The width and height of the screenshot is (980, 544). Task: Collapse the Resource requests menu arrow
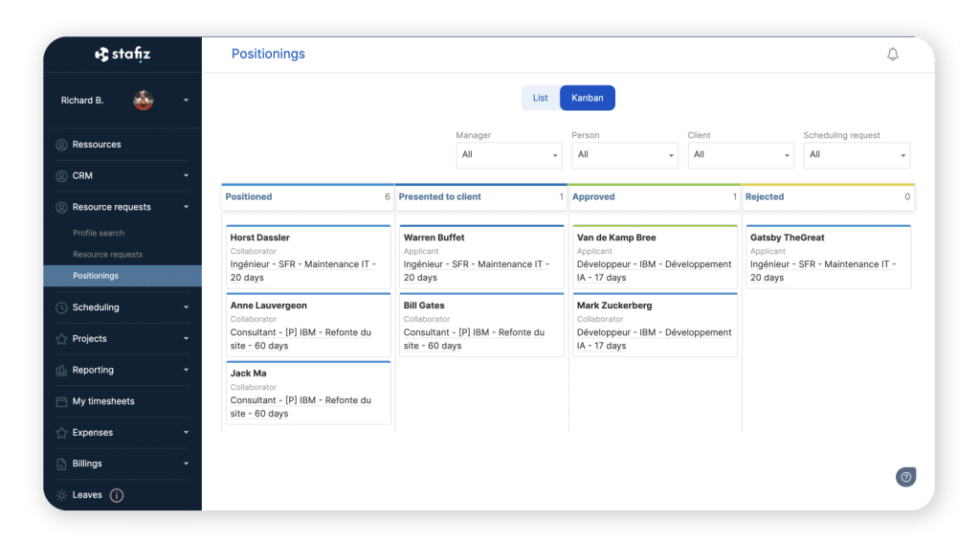pyautogui.click(x=186, y=207)
